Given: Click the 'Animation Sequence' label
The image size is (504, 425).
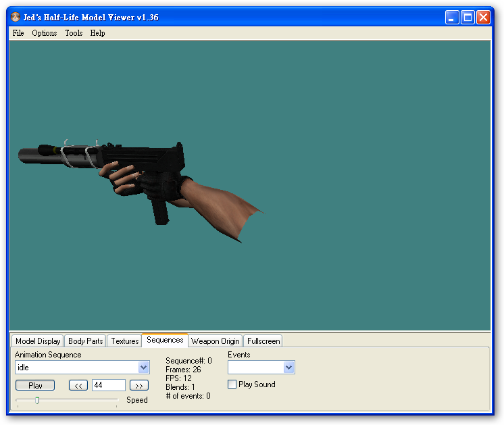Looking at the screenshot, I should [48, 355].
